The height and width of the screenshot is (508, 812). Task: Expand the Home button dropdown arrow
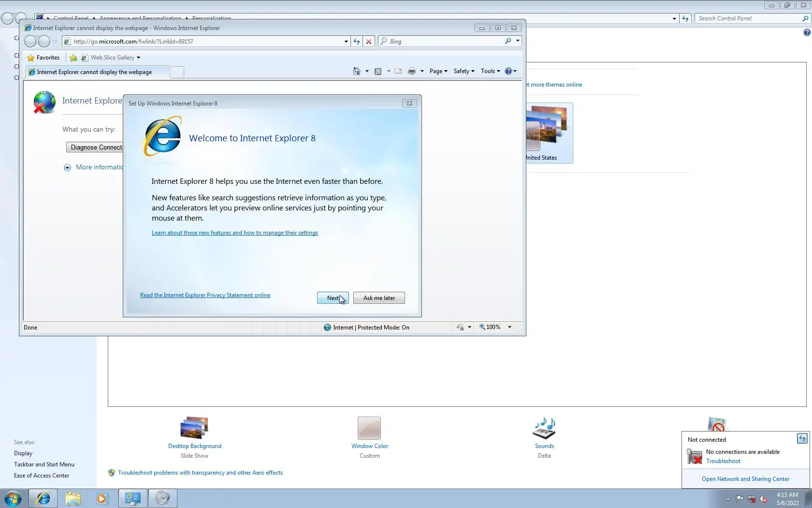coord(367,71)
